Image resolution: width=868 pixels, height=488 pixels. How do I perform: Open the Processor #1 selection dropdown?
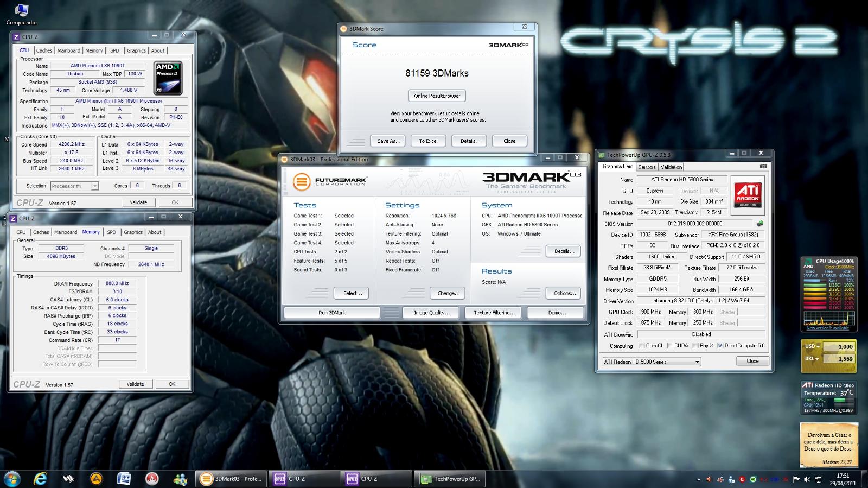(74, 186)
